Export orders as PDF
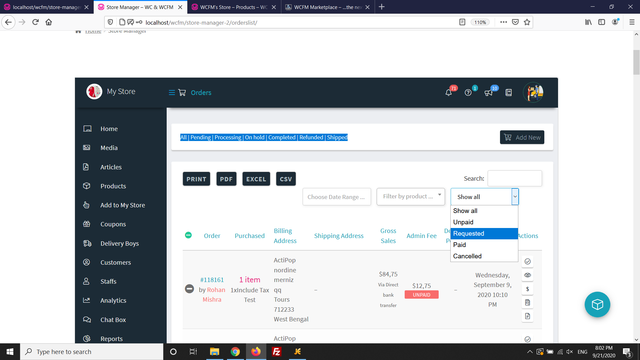 [226, 179]
